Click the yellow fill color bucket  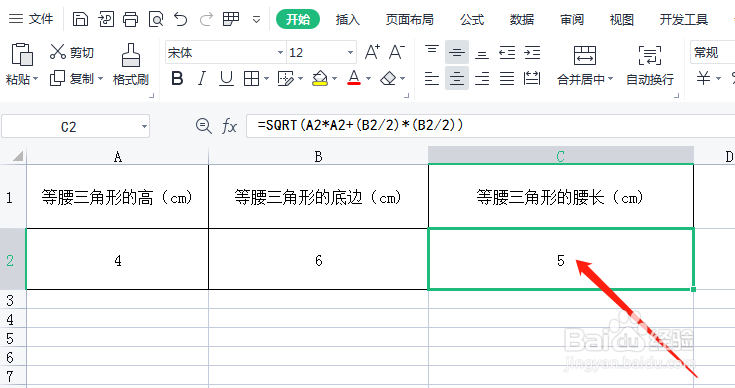[x=320, y=78]
